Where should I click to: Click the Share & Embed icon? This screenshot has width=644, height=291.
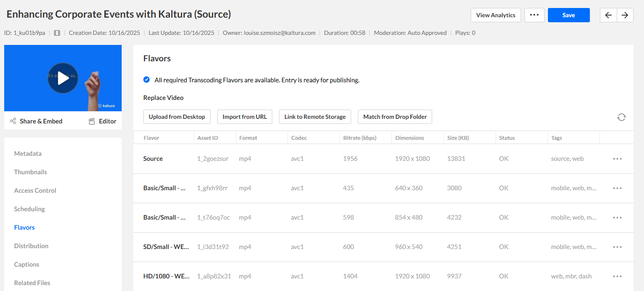13,121
